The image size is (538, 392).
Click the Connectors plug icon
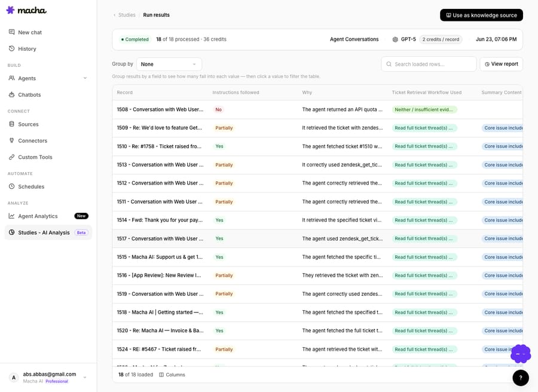tap(12, 140)
